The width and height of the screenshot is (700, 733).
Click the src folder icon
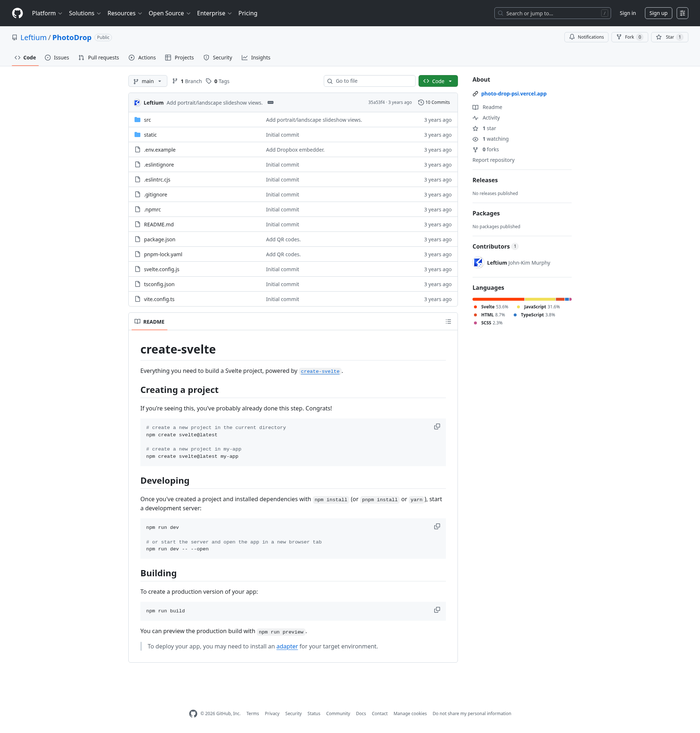137,120
